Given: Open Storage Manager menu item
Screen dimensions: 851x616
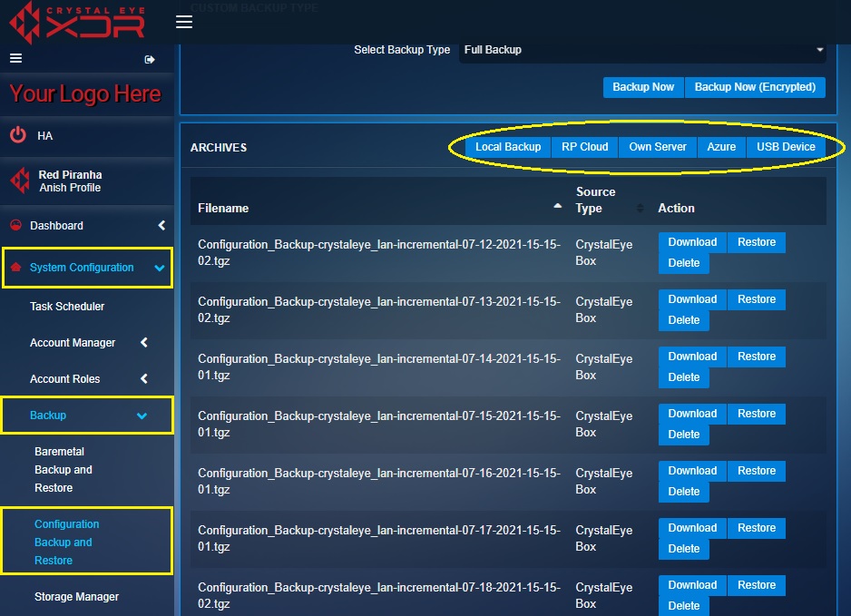Looking at the screenshot, I should click(76, 596).
